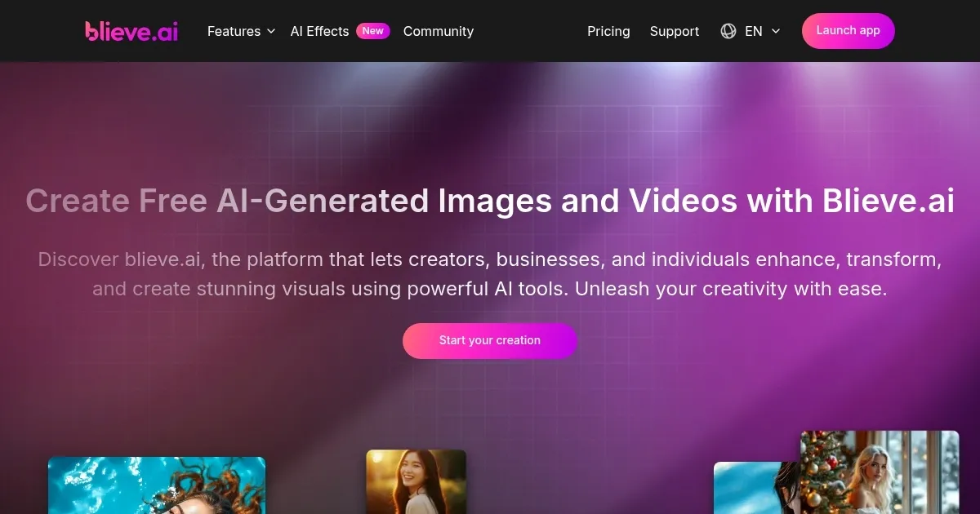This screenshot has height=514, width=980.
Task: Open Community from the navigation bar
Action: [438, 31]
